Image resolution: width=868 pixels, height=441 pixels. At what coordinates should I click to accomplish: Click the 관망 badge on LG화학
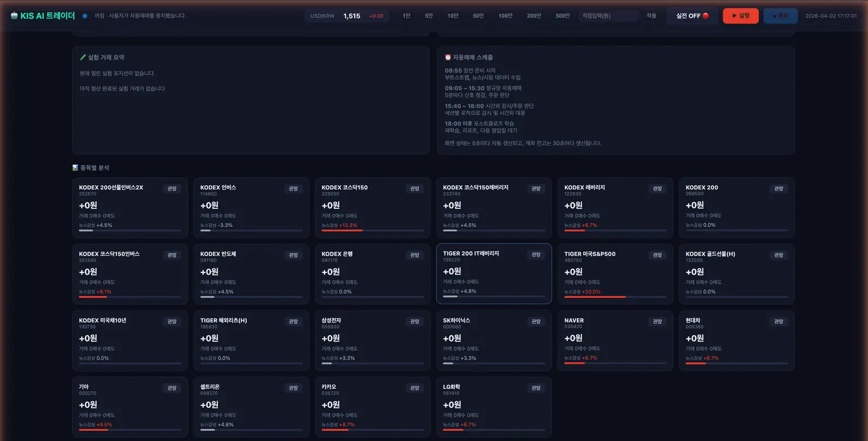pyautogui.click(x=536, y=388)
